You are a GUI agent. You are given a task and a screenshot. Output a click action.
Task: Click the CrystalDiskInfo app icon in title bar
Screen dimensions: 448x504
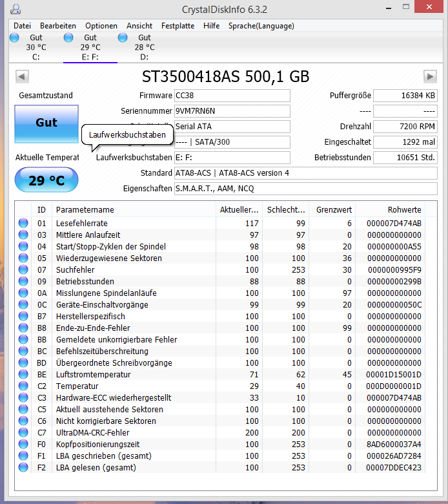click(x=15, y=9)
